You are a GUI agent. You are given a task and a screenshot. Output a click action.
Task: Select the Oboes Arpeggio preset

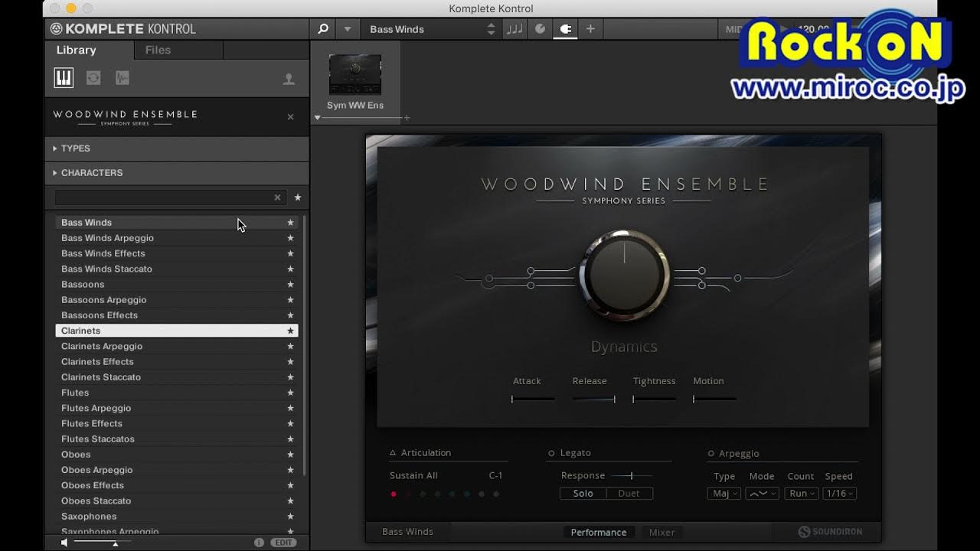point(177,470)
